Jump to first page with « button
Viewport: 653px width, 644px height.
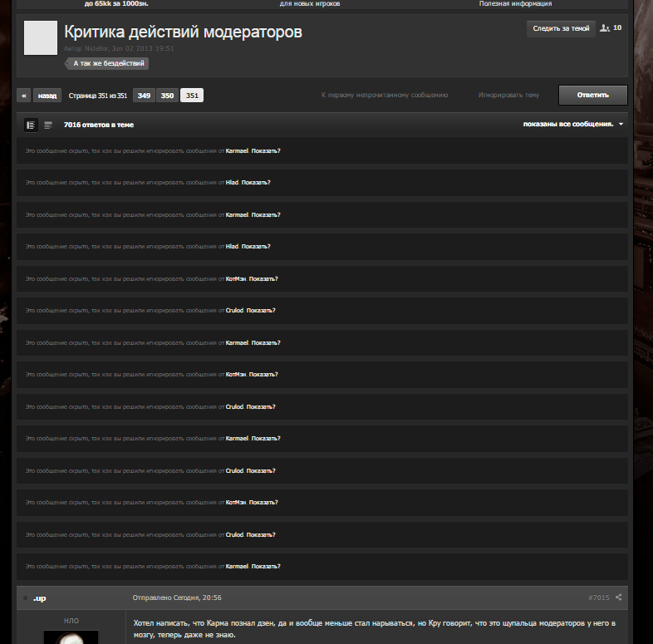click(x=24, y=96)
